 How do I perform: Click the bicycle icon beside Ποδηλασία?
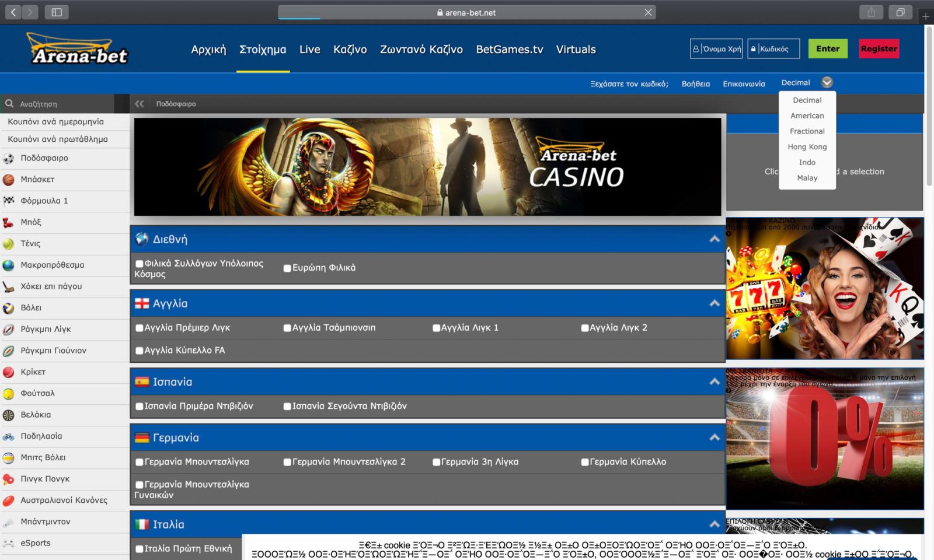click(9, 436)
